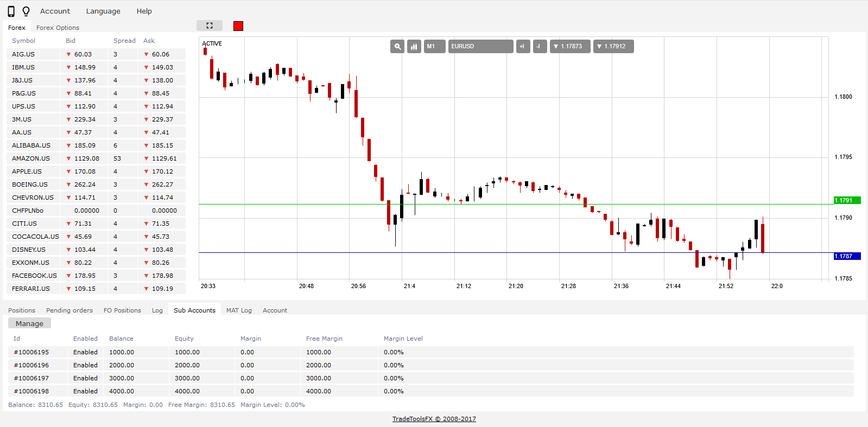Click the 1.17873 sell price button
The image size is (868, 427).
[569, 47]
